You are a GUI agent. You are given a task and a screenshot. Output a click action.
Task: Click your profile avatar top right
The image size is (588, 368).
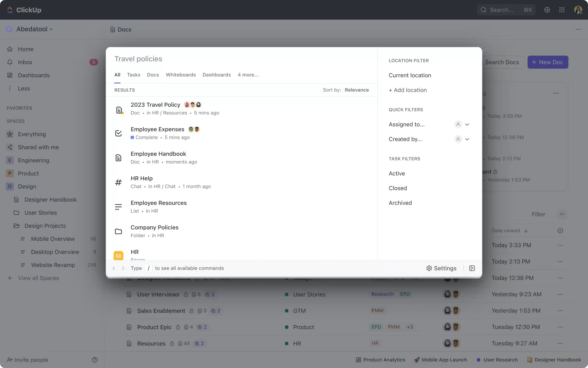pyautogui.click(x=578, y=10)
